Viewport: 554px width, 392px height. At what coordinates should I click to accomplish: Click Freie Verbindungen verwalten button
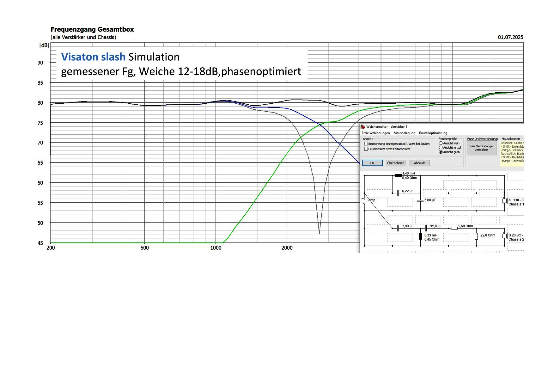pos(481,148)
